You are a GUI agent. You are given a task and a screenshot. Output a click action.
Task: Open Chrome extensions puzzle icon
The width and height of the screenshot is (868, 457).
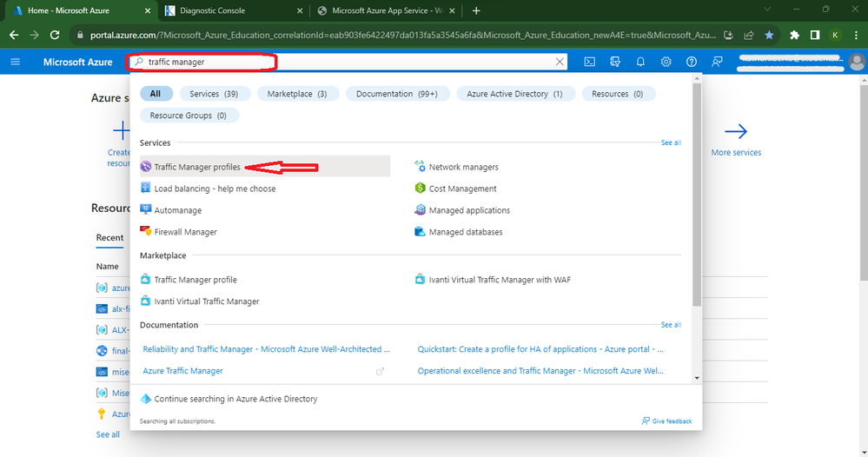[794, 35]
